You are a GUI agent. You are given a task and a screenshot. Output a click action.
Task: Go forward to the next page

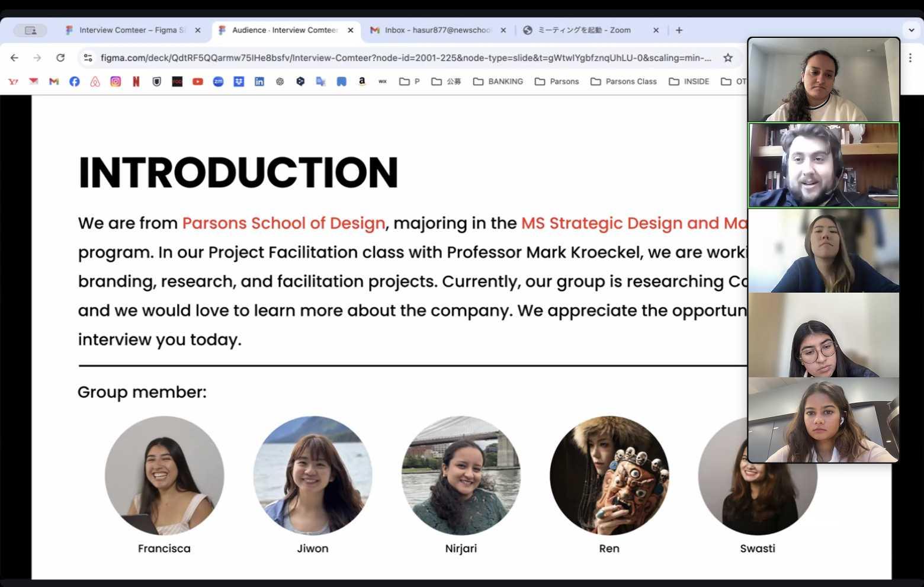point(37,57)
